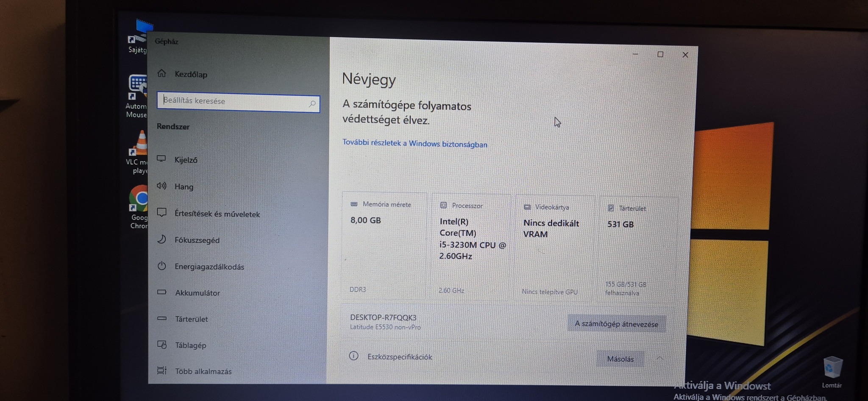
Task: Select Akkumulátor in the sidebar
Action: (188, 292)
